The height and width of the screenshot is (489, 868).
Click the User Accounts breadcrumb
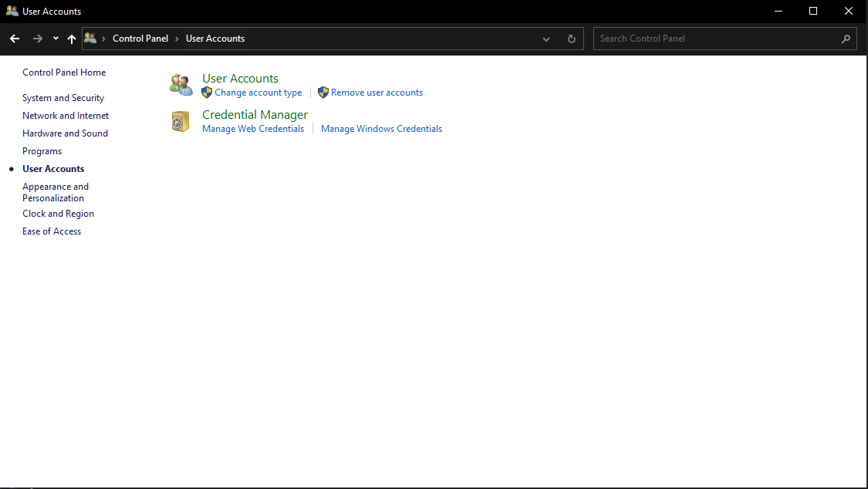(x=215, y=39)
